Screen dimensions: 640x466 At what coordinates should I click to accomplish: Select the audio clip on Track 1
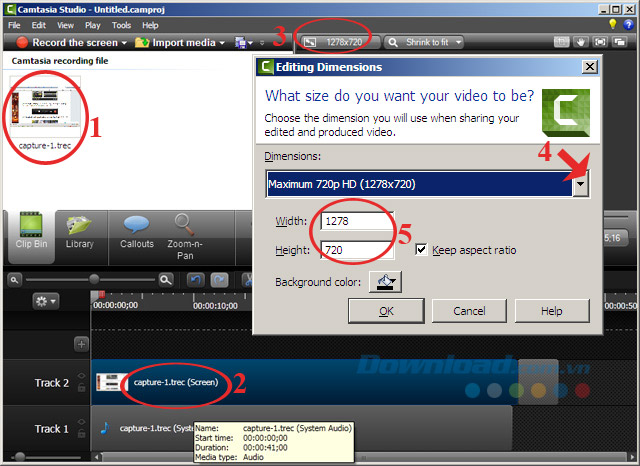coord(301,428)
